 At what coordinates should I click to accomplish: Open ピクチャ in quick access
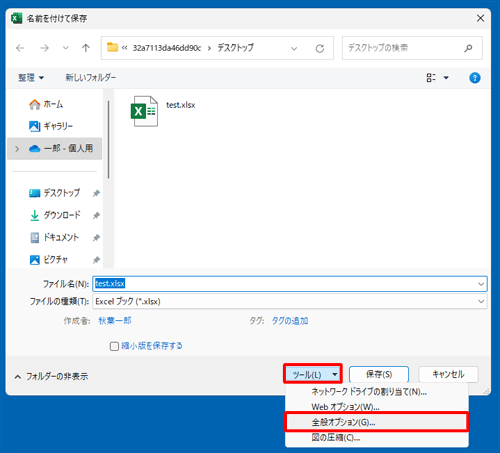pyautogui.click(x=49, y=259)
